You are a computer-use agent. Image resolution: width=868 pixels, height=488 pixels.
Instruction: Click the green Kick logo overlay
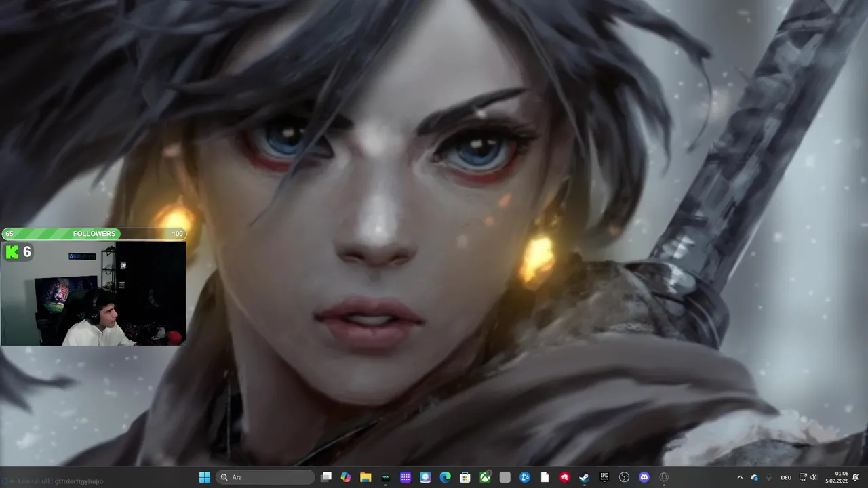click(x=12, y=252)
